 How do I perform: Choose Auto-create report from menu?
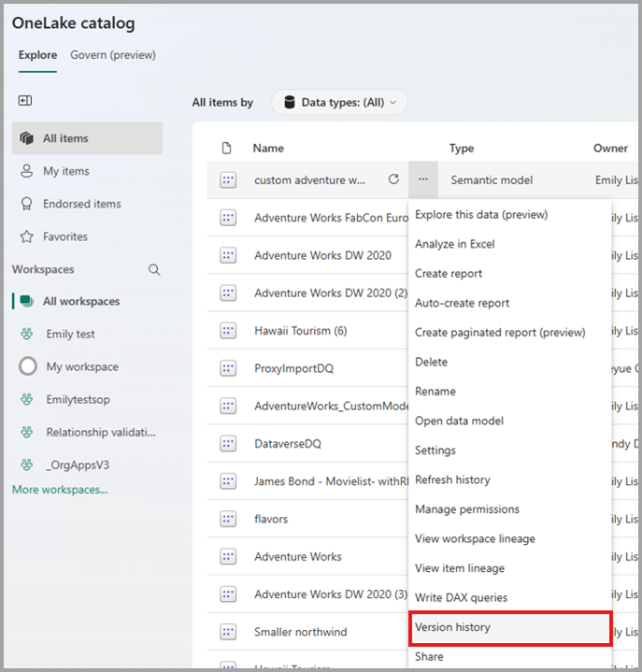pyautogui.click(x=510, y=303)
